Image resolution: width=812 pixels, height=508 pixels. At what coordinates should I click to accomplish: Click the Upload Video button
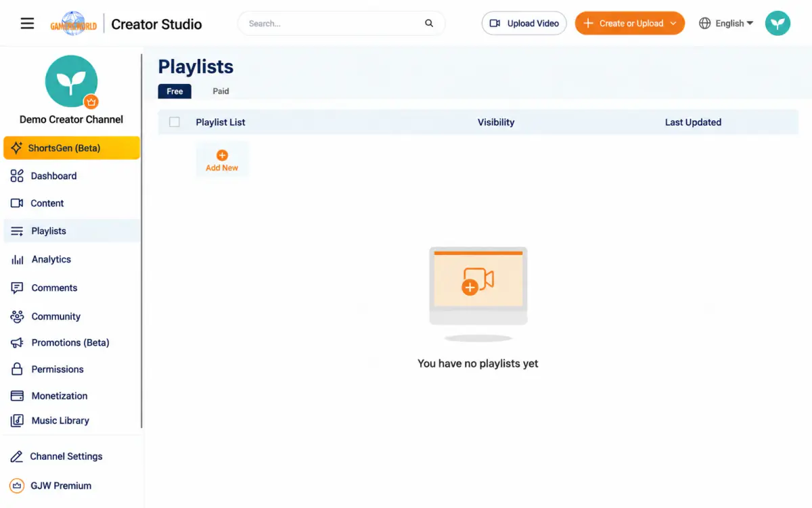524,24
